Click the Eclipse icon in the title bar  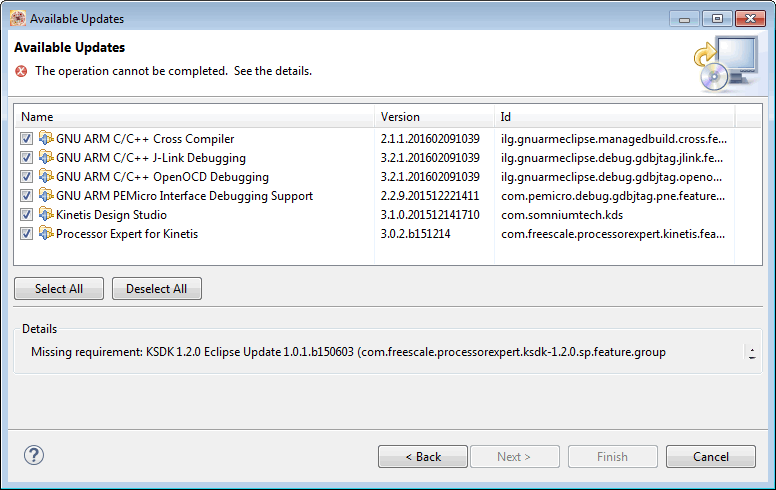point(18,18)
